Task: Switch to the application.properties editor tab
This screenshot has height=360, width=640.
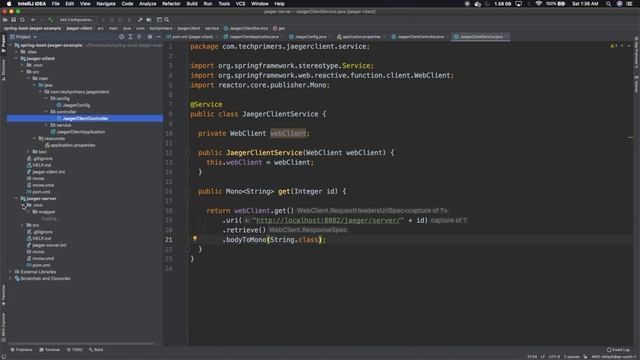Action: (360, 37)
